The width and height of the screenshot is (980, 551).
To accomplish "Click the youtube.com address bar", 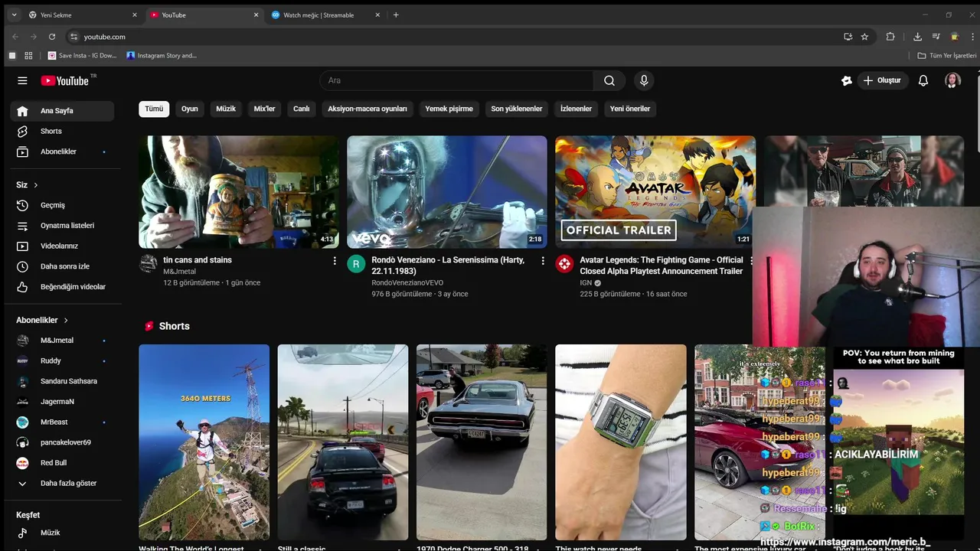I will [x=452, y=37].
